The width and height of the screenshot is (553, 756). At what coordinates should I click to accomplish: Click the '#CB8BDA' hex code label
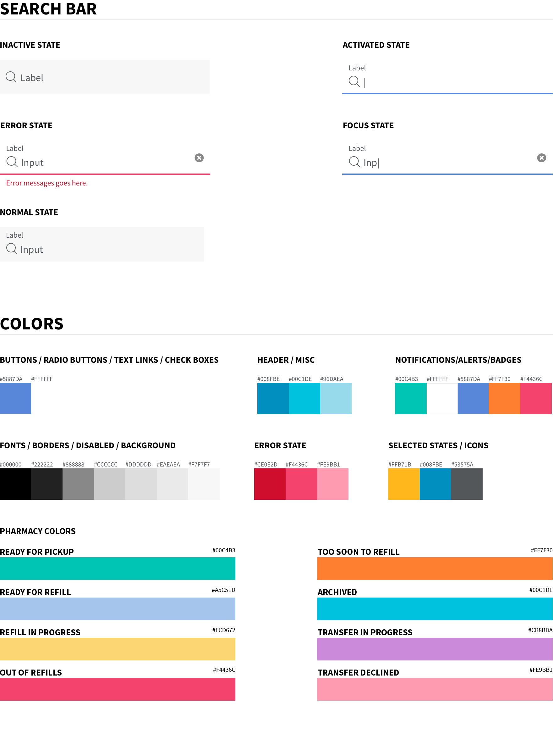click(540, 630)
